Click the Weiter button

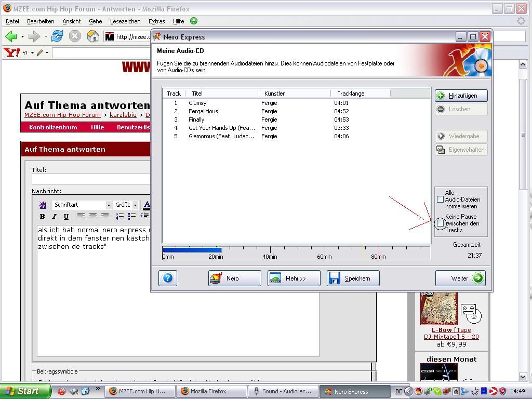(x=460, y=278)
